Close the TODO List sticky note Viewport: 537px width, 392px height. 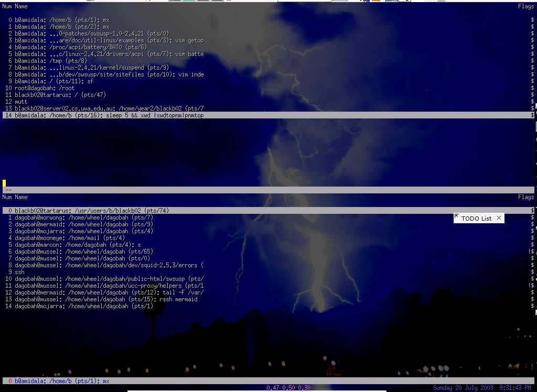pos(499,217)
